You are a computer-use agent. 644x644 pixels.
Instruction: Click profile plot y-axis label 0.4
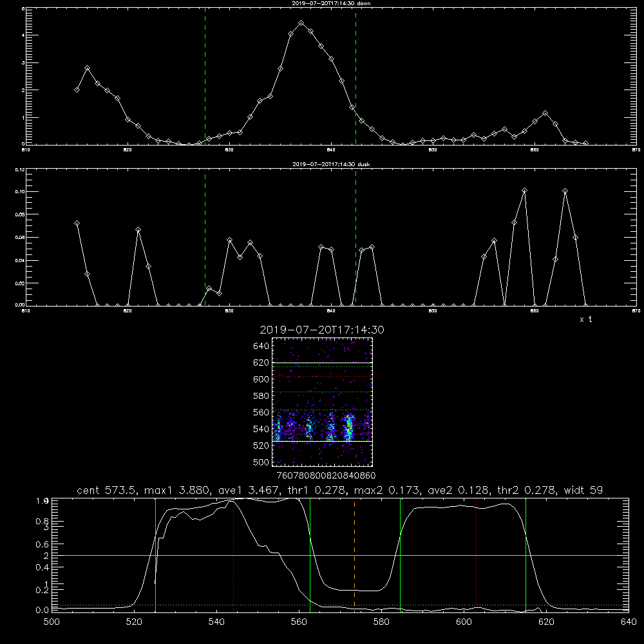point(43,567)
